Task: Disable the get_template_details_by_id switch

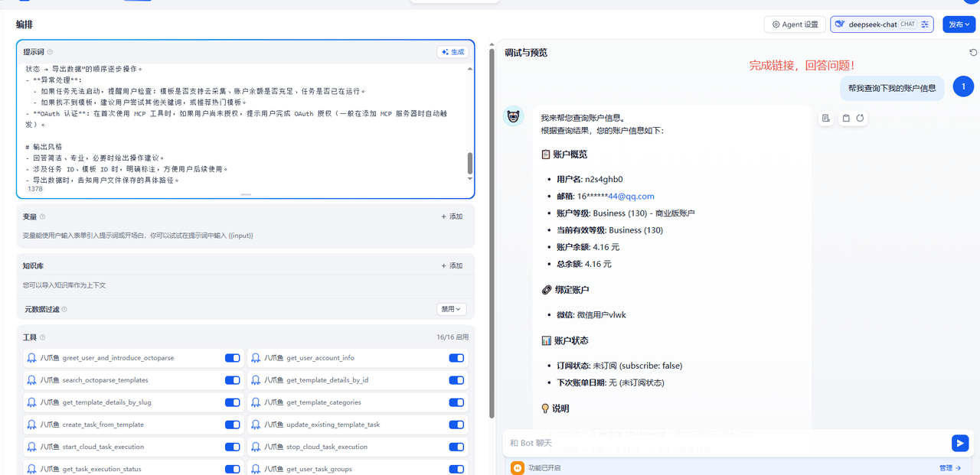Action: coord(456,380)
